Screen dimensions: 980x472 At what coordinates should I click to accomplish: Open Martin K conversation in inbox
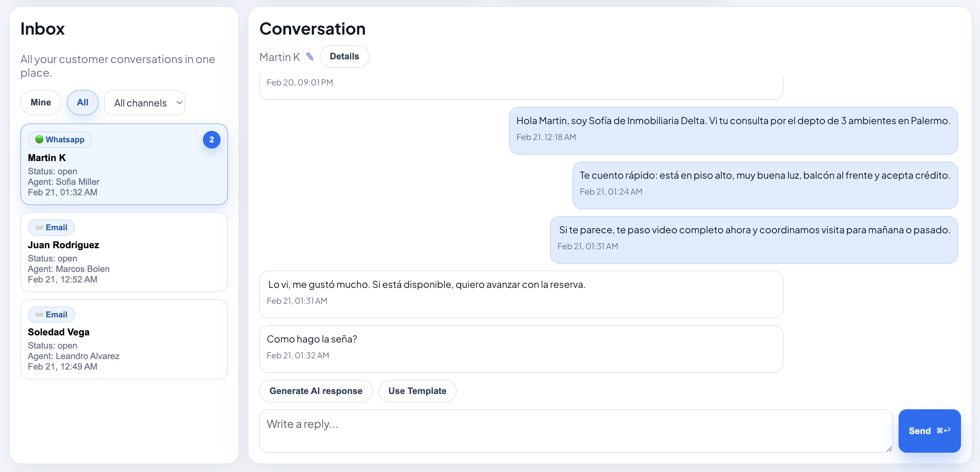[124, 164]
